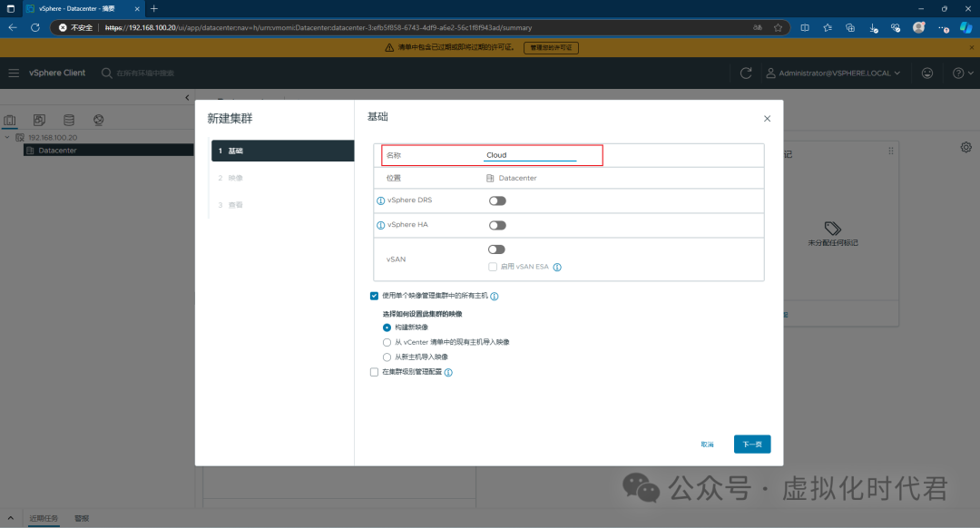The height and width of the screenshot is (528, 980).
Task: Collapse the 192.168.100.20 tree node
Action: pos(7,138)
